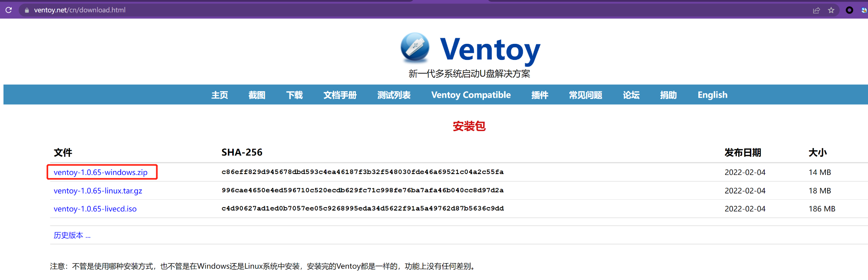
Task: Open the 测试列表 nav menu item
Action: coord(394,95)
